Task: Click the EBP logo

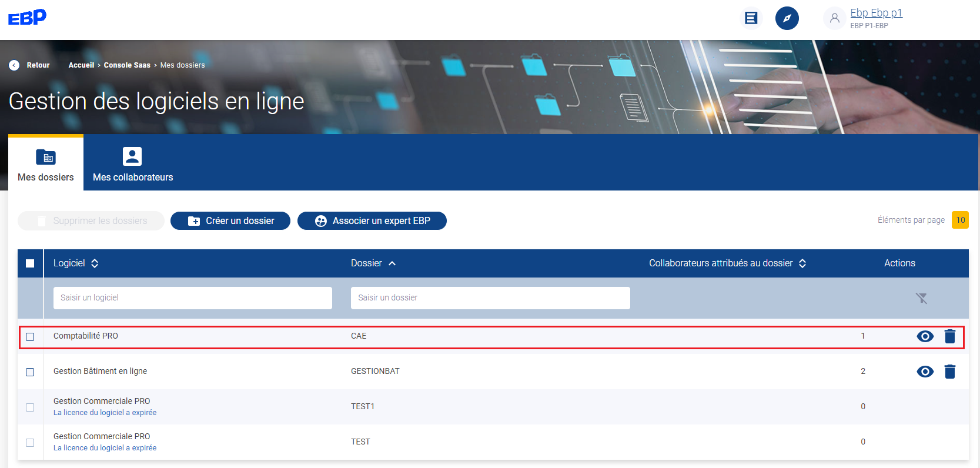Action: (27, 18)
